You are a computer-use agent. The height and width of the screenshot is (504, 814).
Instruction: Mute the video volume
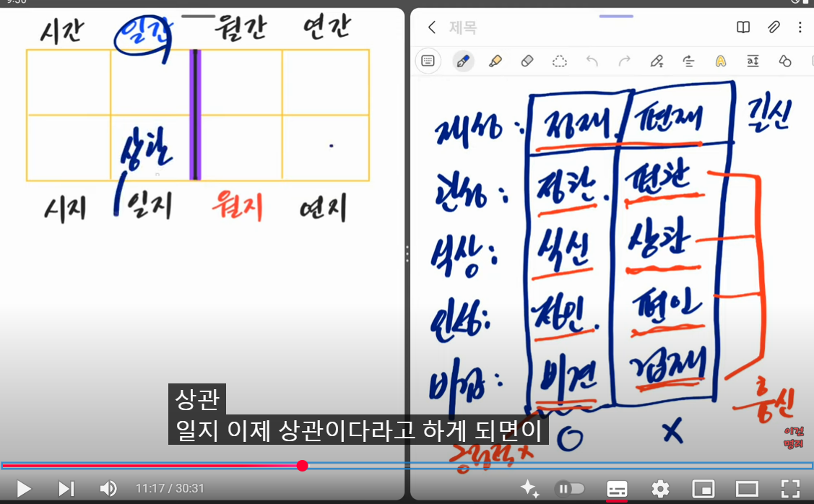[x=108, y=488]
